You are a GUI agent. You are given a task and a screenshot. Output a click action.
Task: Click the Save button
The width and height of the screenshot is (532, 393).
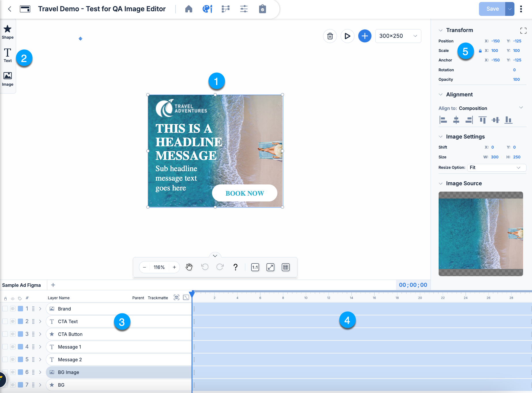click(492, 9)
